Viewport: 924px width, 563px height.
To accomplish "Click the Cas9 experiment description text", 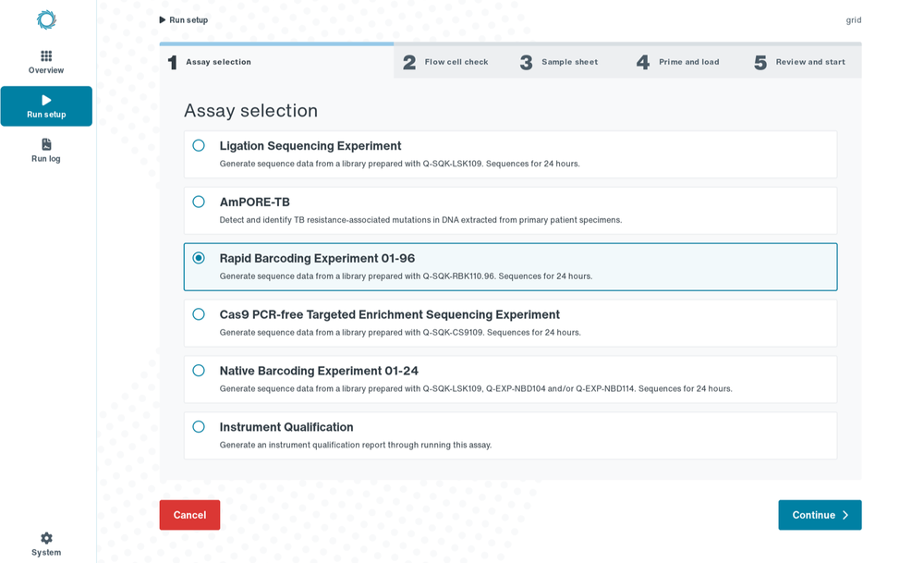I will click(400, 333).
